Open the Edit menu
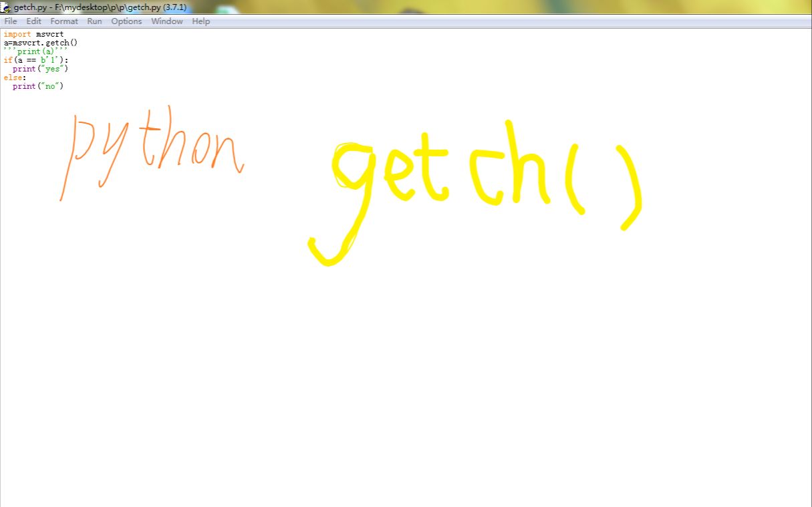812x507 pixels. tap(33, 21)
